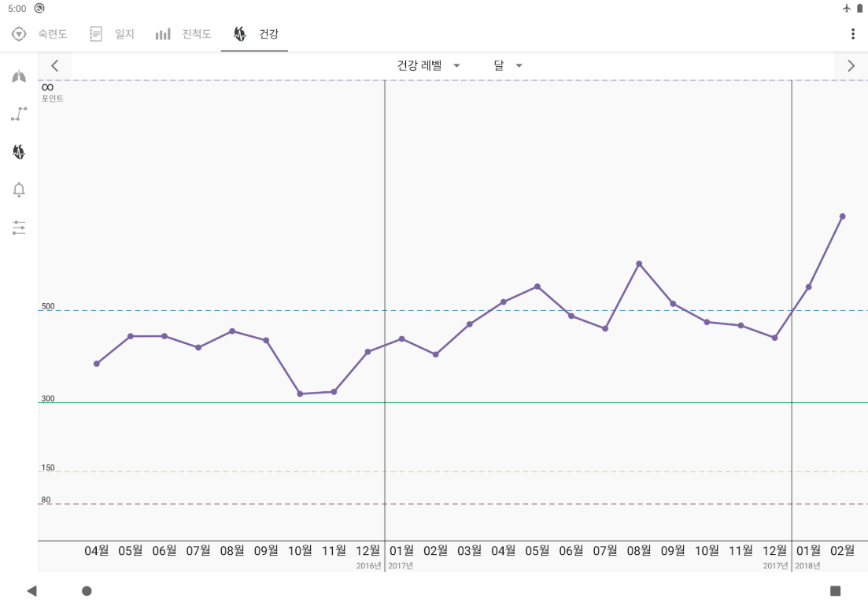The width and height of the screenshot is (868, 610).
Task: Open the 달 period dropdown
Action: tap(508, 65)
